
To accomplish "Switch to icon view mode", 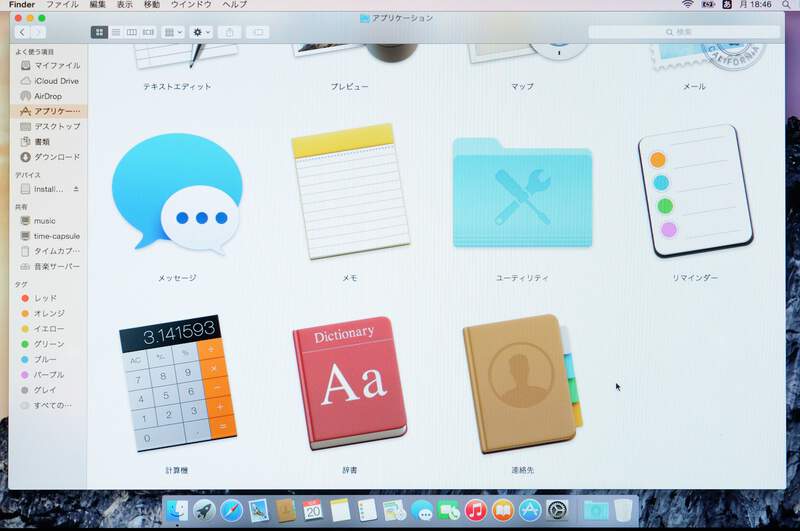I will (99, 32).
